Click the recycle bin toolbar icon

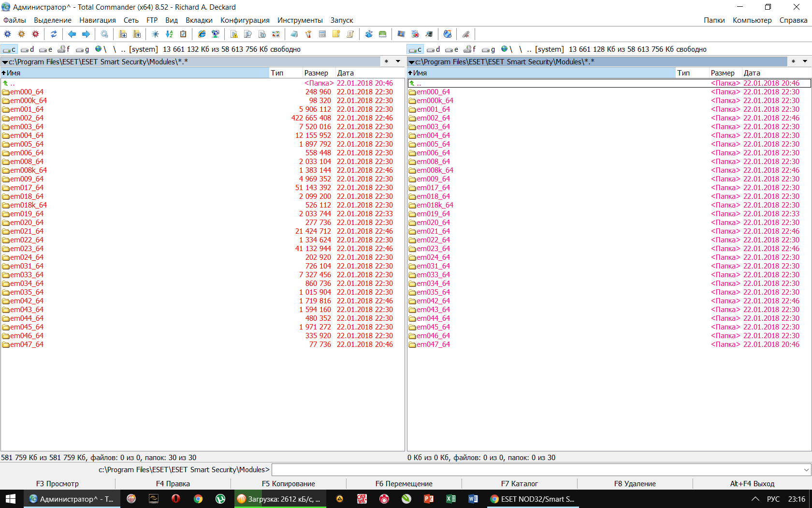tap(415, 34)
